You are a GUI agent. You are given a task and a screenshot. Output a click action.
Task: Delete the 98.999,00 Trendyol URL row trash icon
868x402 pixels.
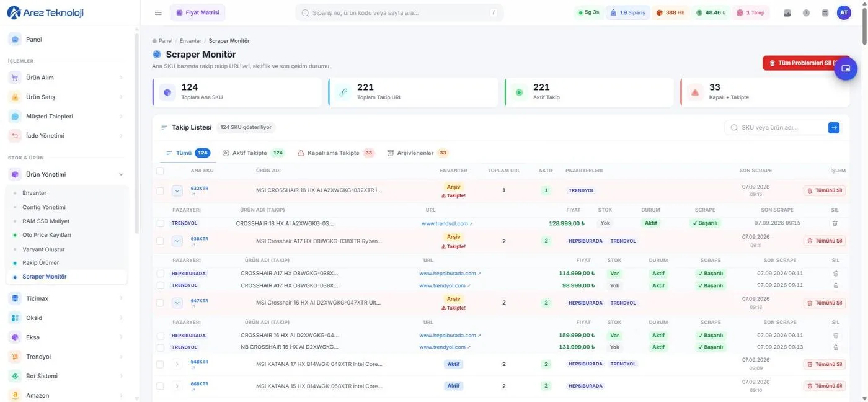point(835,285)
